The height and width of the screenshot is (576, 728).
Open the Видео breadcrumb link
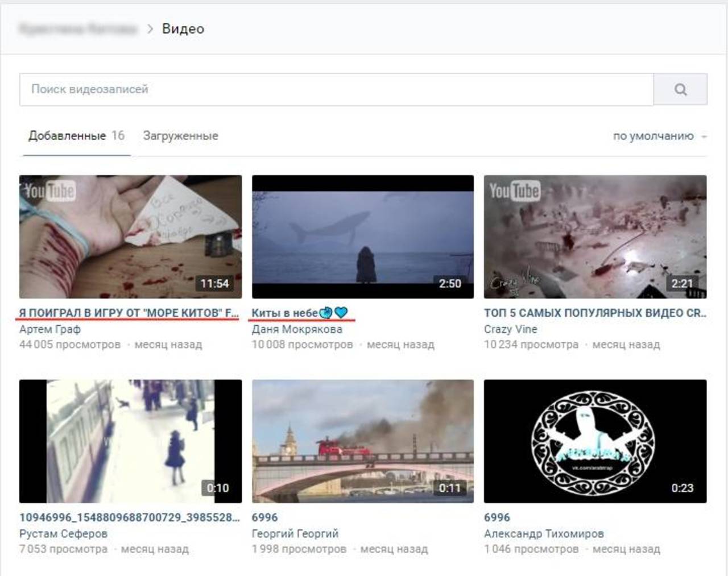click(183, 29)
